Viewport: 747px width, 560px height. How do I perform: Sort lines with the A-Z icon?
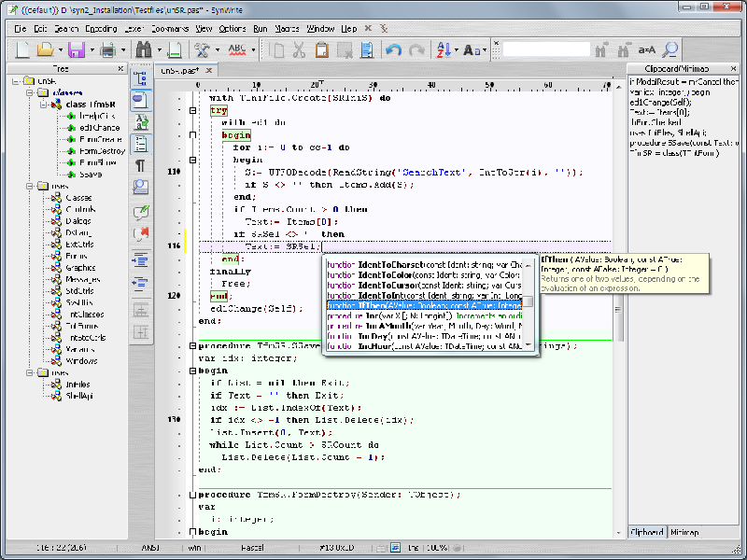(x=443, y=49)
